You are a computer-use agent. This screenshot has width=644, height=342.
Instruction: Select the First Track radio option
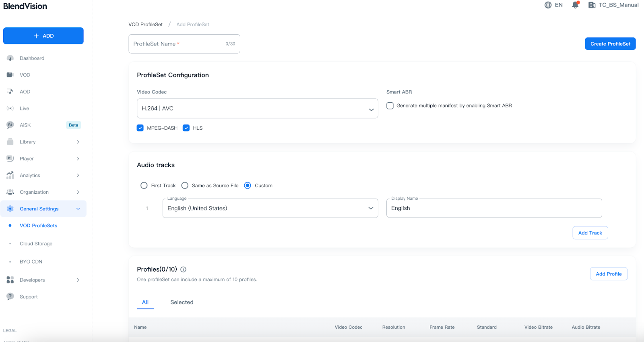(x=144, y=186)
